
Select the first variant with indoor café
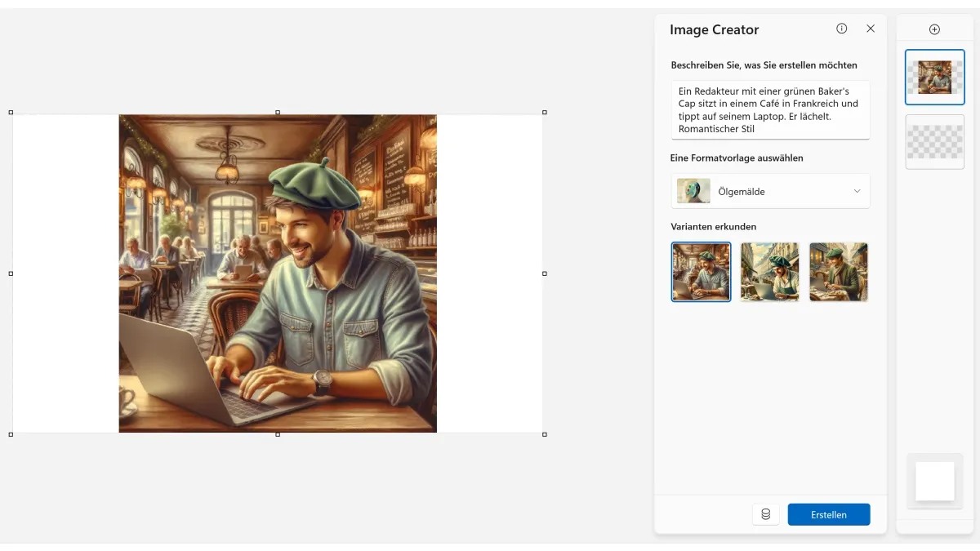(x=701, y=272)
